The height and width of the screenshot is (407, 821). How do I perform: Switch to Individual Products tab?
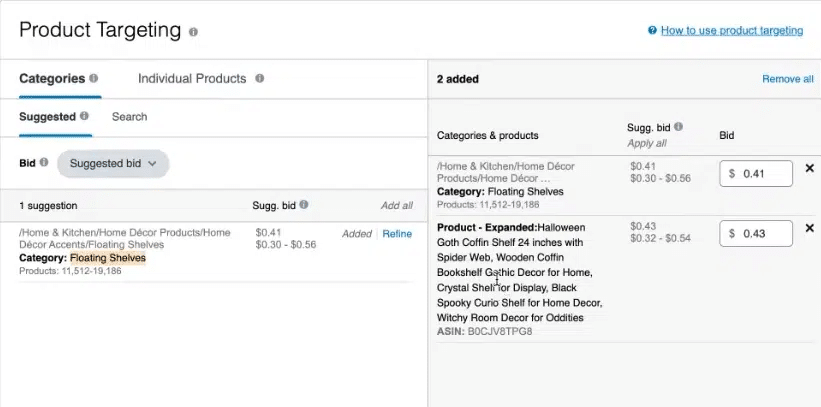coord(192,78)
